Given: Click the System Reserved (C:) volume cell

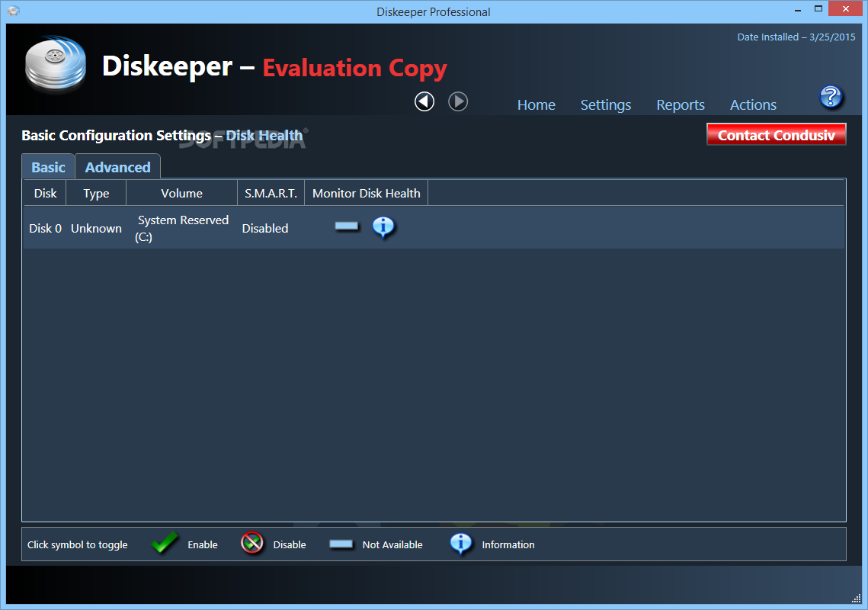Looking at the screenshot, I should [x=182, y=228].
